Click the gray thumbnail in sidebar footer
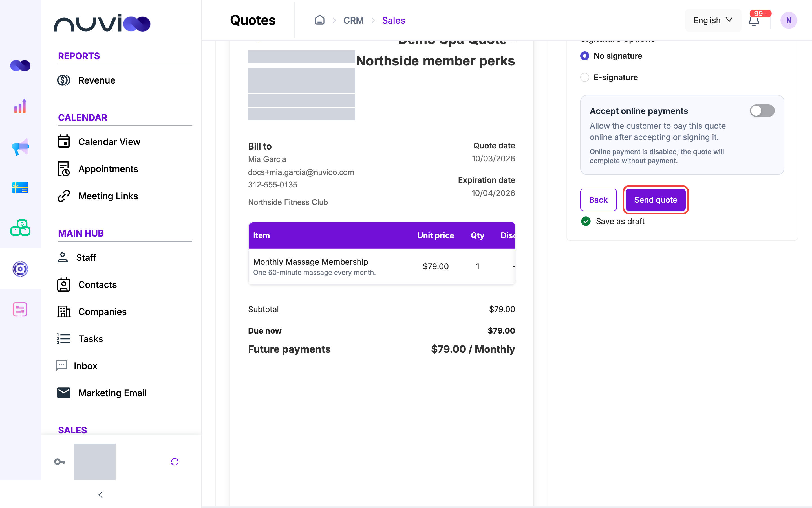The image size is (812, 508). (95, 462)
